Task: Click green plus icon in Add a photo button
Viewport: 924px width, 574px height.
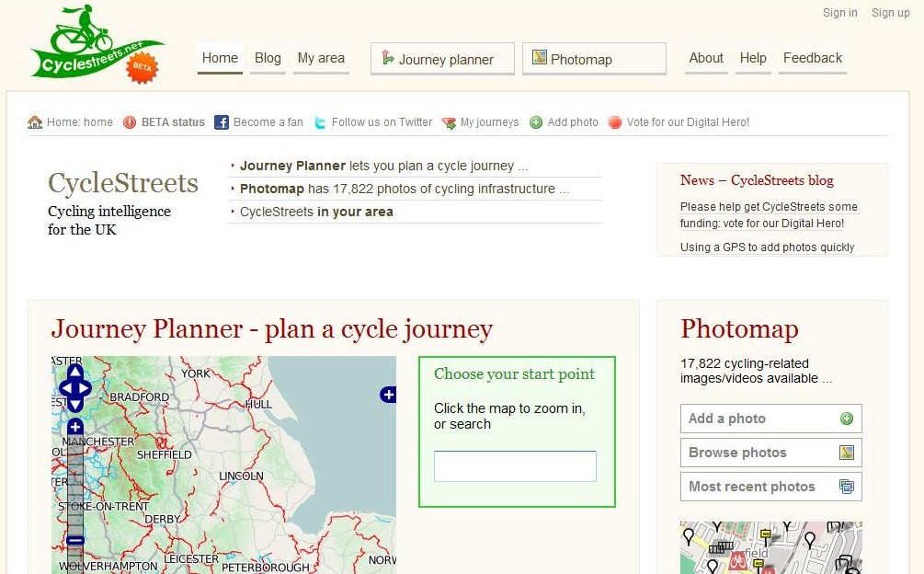Action: click(x=846, y=419)
